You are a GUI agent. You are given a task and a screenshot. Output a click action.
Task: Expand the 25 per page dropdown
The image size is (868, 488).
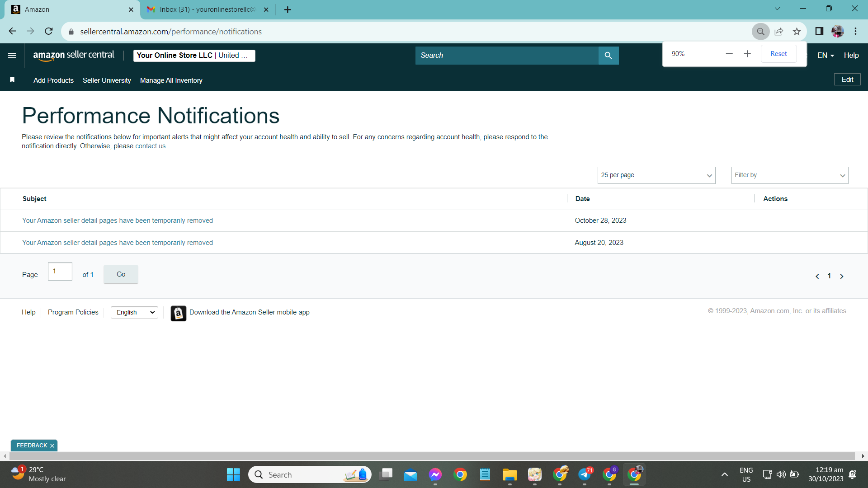pos(656,175)
